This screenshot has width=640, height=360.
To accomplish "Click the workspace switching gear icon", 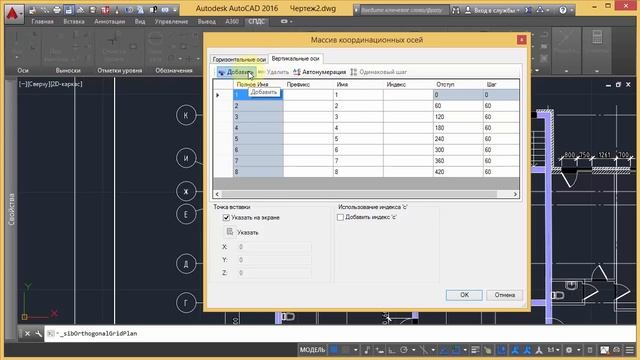I will click(569, 350).
